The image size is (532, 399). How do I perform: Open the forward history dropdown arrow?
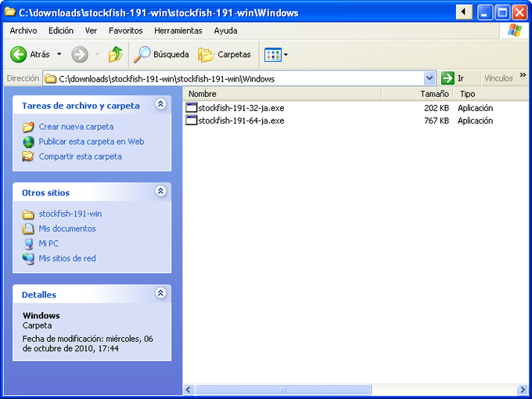click(97, 54)
